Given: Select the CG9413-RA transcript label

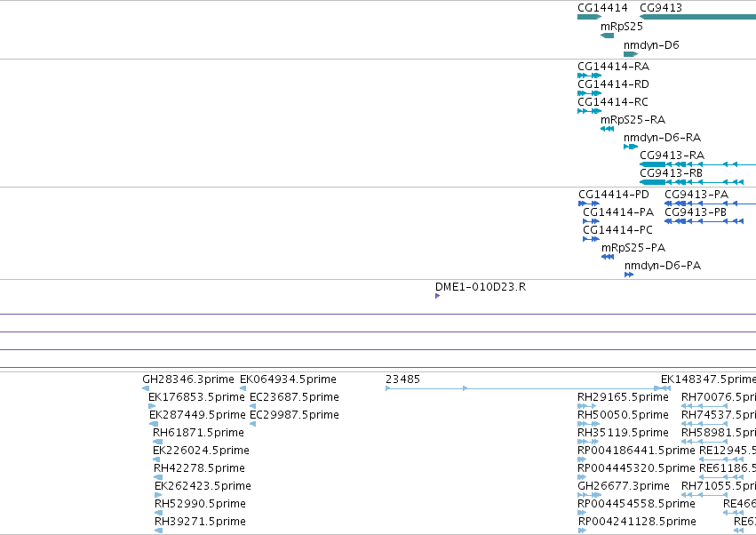Looking at the screenshot, I should 672,156.
